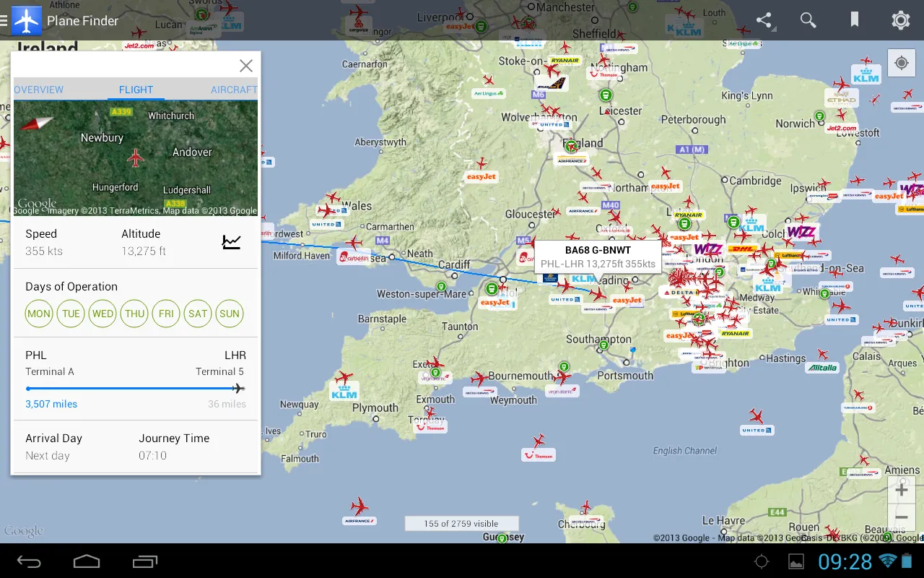Click the flight progress bar plane marker
Viewport: 924px width, 578px height.
point(238,389)
